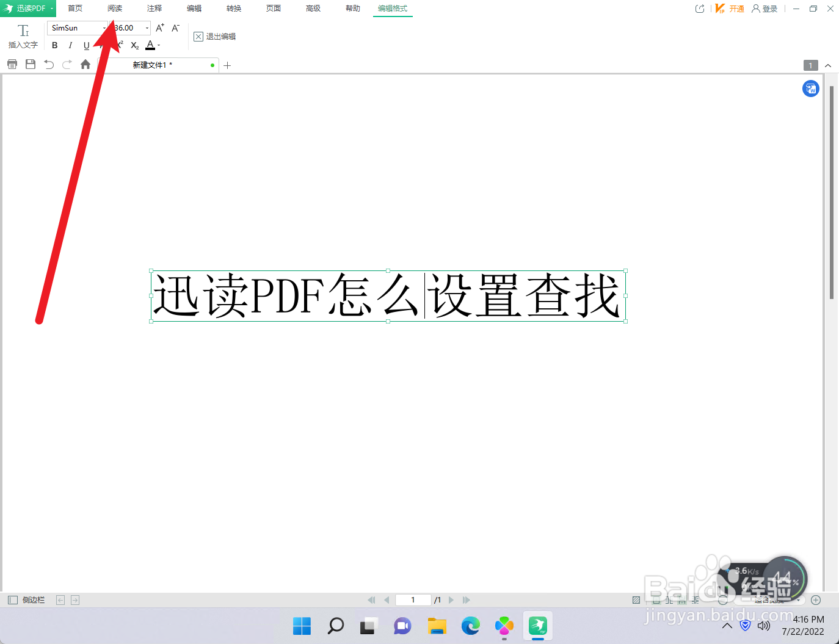Open the 帮助 tab
The image size is (839, 644).
pos(353,9)
